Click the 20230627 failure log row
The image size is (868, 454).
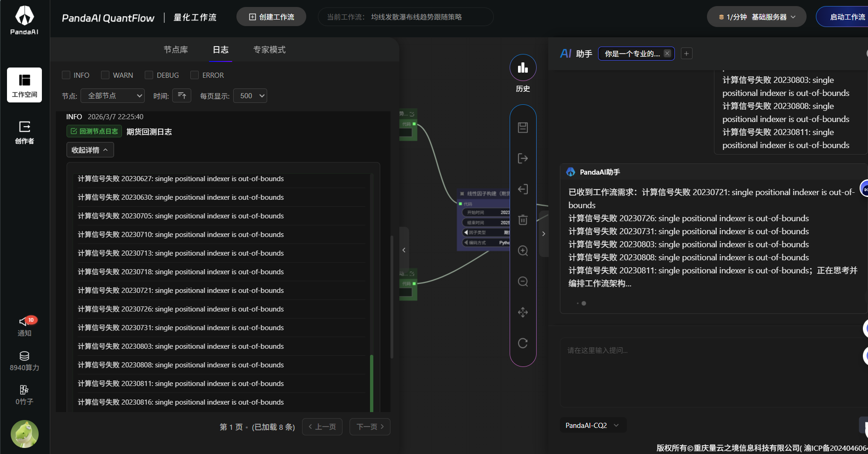coord(221,179)
